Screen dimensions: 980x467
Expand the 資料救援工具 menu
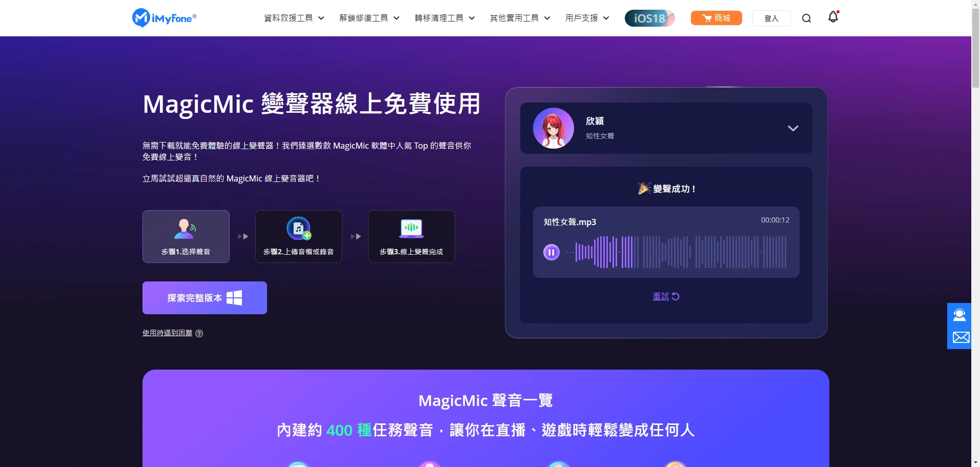[294, 18]
